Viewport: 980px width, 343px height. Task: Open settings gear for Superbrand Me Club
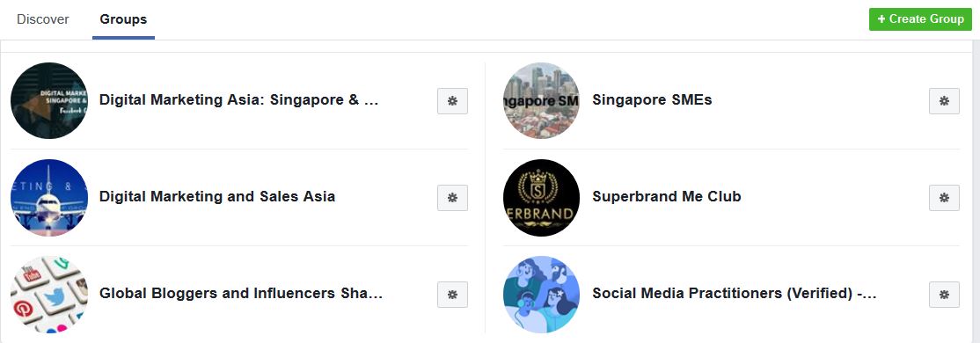point(945,198)
